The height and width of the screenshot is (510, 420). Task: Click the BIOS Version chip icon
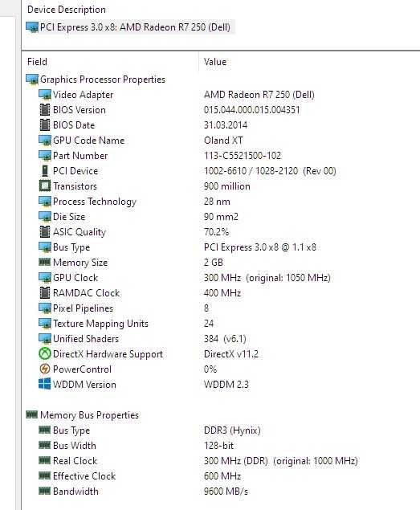click(45, 110)
